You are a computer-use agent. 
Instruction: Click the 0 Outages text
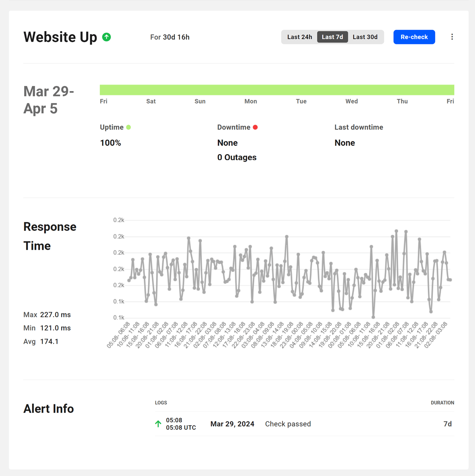[x=237, y=157]
